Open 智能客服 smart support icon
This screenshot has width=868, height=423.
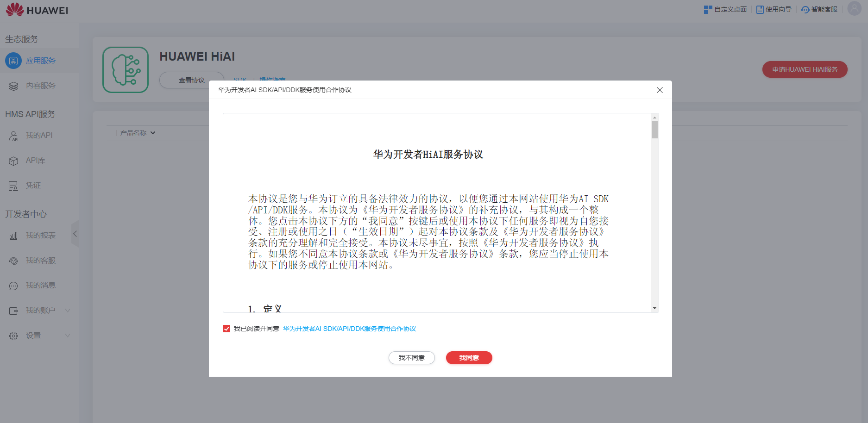pyautogui.click(x=805, y=10)
